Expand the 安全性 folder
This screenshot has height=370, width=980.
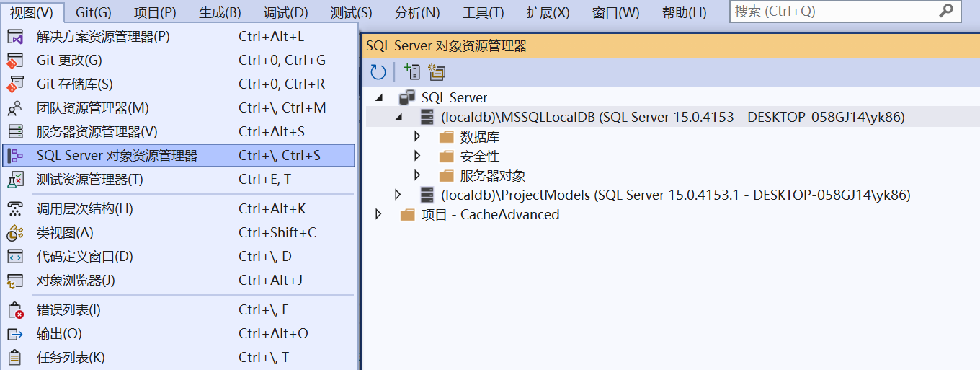point(417,156)
